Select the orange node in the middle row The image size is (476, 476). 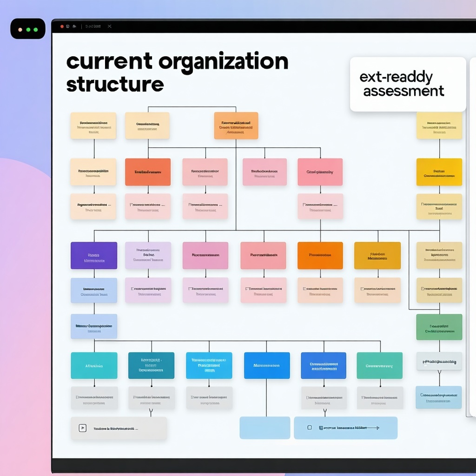(x=320, y=255)
